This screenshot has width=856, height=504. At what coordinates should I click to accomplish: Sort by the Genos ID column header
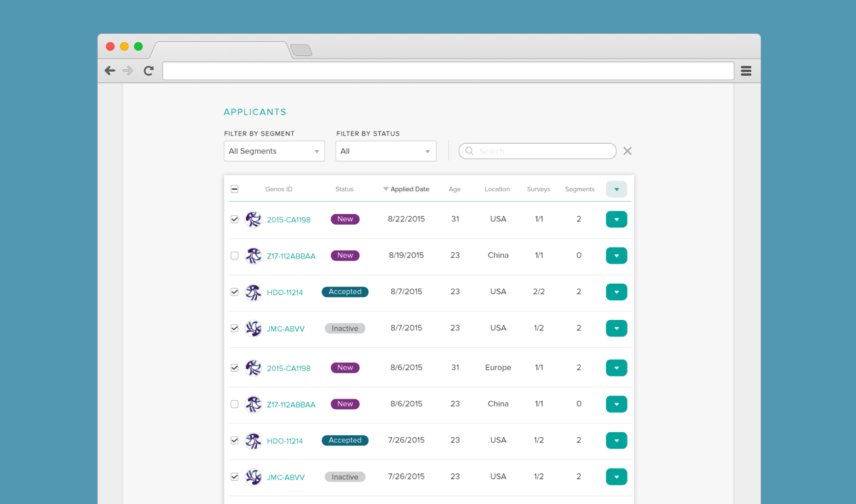pyautogui.click(x=279, y=189)
